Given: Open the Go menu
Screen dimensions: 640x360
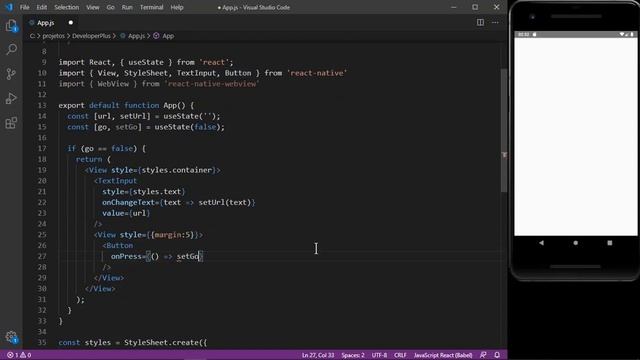Looking at the screenshot, I should pos(111,7).
